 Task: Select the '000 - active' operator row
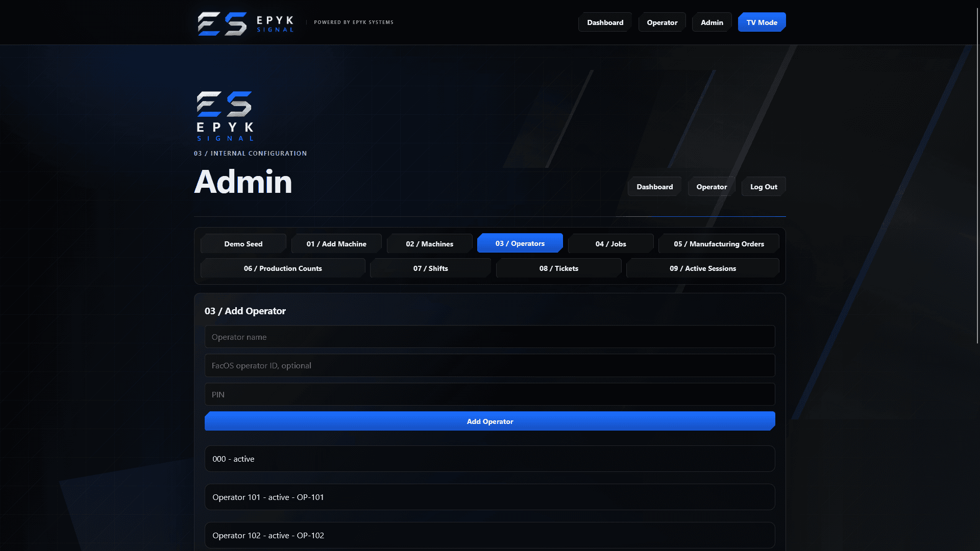490,459
